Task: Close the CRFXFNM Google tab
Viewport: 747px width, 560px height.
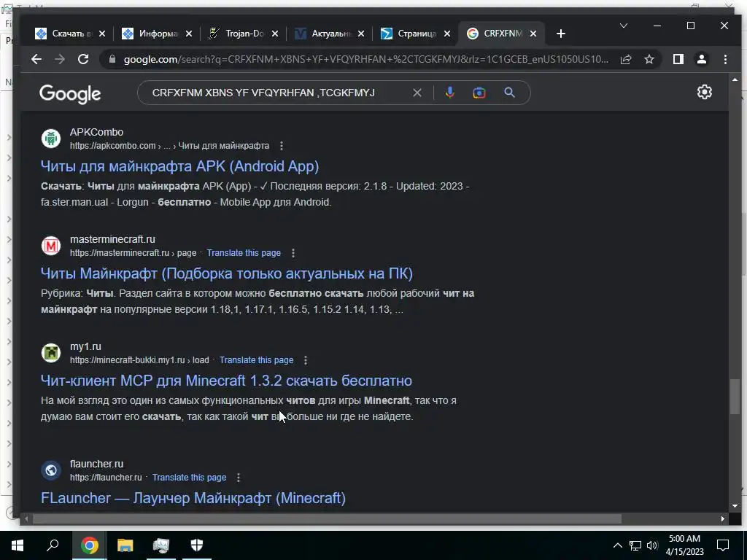Action: tap(533, 34)
